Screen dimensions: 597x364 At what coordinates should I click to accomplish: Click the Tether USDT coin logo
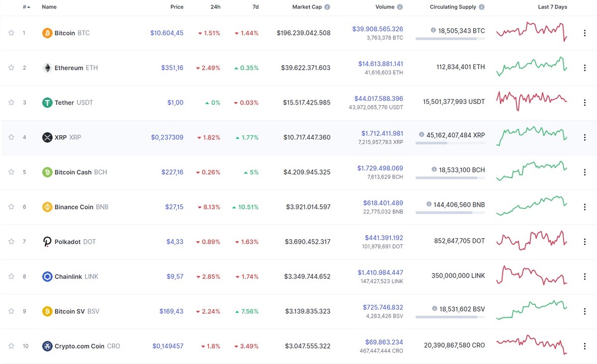tap(47, 102)
